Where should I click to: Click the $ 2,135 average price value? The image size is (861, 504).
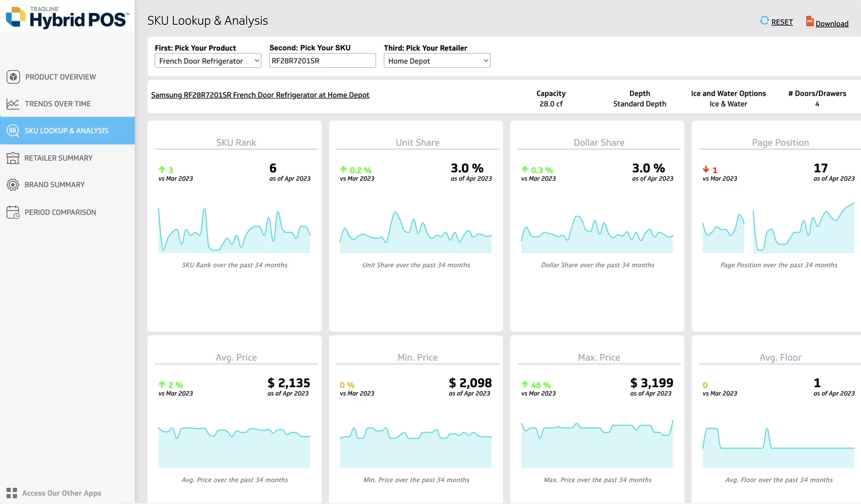coord(289,383)
